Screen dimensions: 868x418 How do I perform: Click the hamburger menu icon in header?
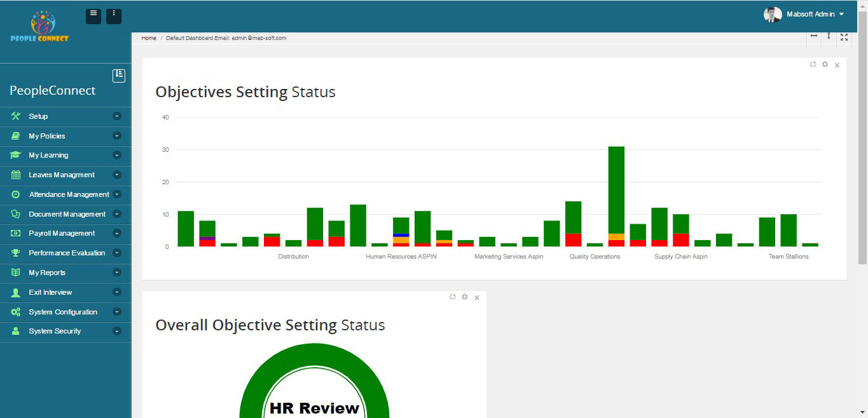pos(93,16)
